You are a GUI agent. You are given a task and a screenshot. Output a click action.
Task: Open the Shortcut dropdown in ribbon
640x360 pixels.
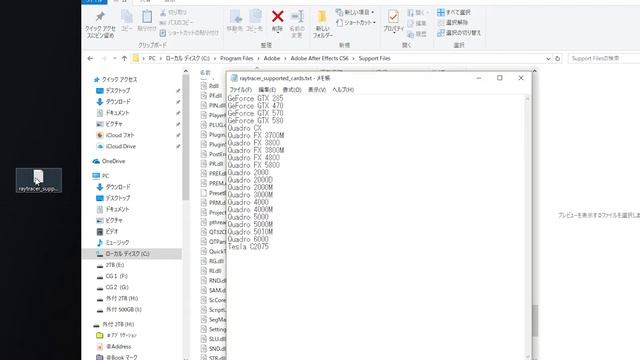pos(356,22)
